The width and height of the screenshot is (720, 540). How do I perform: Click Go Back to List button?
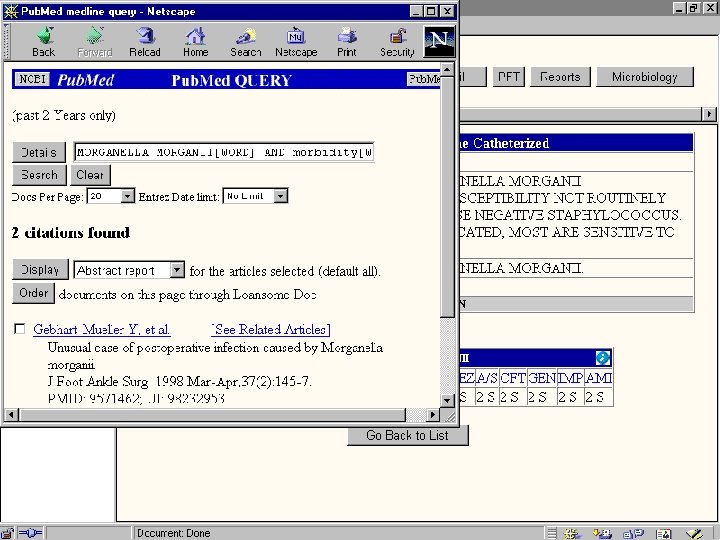pyautogui.click(x=408, y=435)
